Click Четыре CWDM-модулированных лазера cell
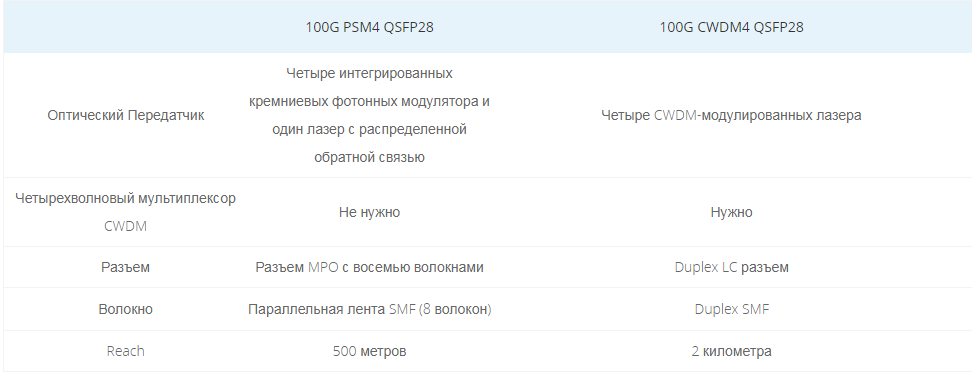The height and width of the screenshot is (372, 972). [731, 115]
